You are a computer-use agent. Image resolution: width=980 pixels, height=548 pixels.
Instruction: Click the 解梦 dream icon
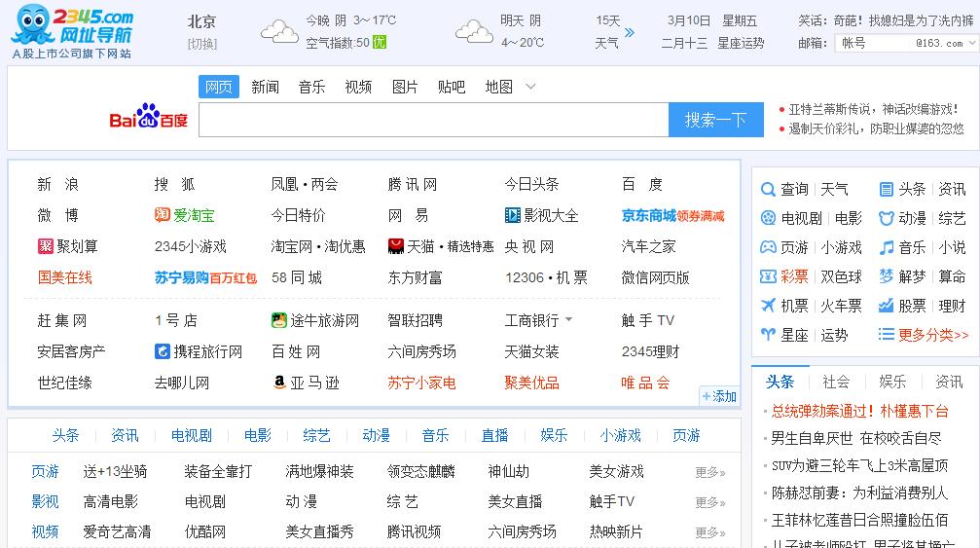tap(886, 276)
